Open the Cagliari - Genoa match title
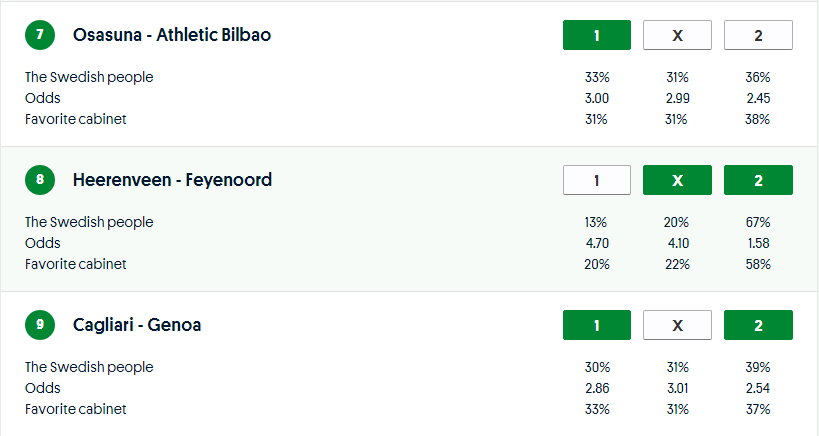Viewport: 819px width, 436px height. coord(137,325)
